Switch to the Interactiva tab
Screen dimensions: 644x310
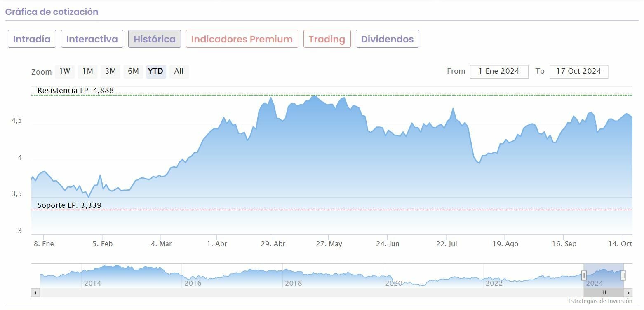point(92,39)
